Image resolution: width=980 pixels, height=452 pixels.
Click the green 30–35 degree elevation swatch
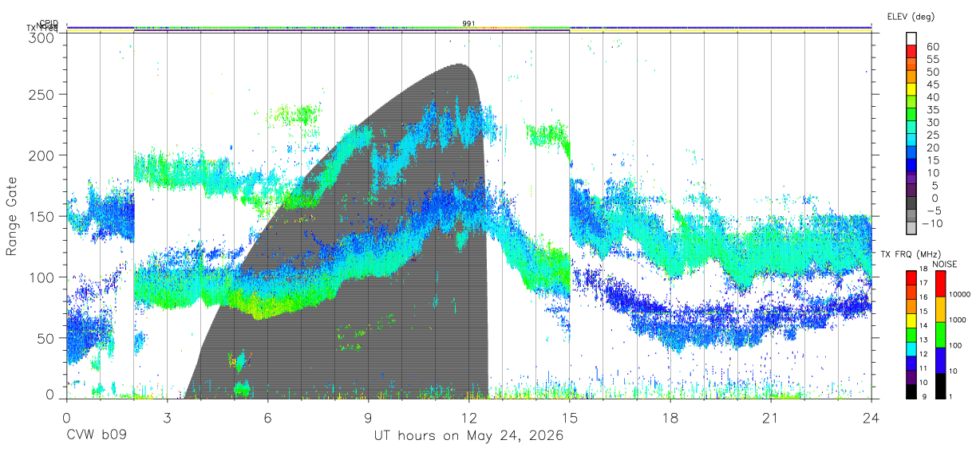pos(912,116)
